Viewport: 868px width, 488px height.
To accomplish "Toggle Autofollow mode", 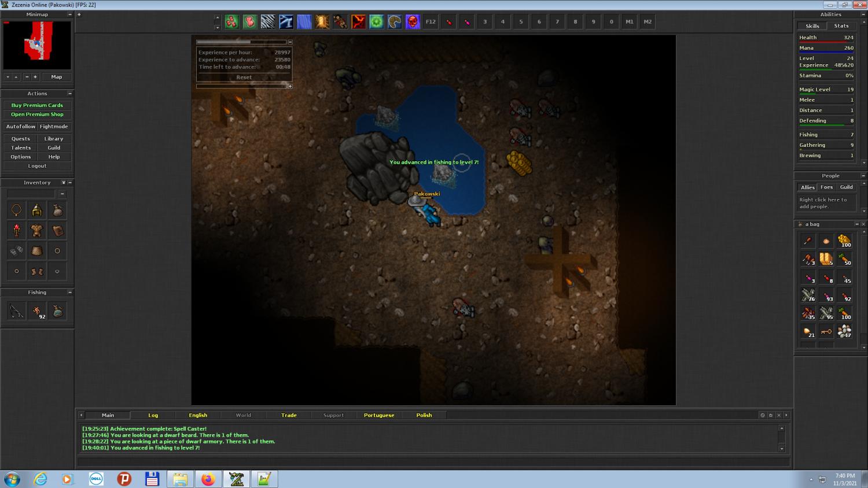I will (x=21, y=127).
